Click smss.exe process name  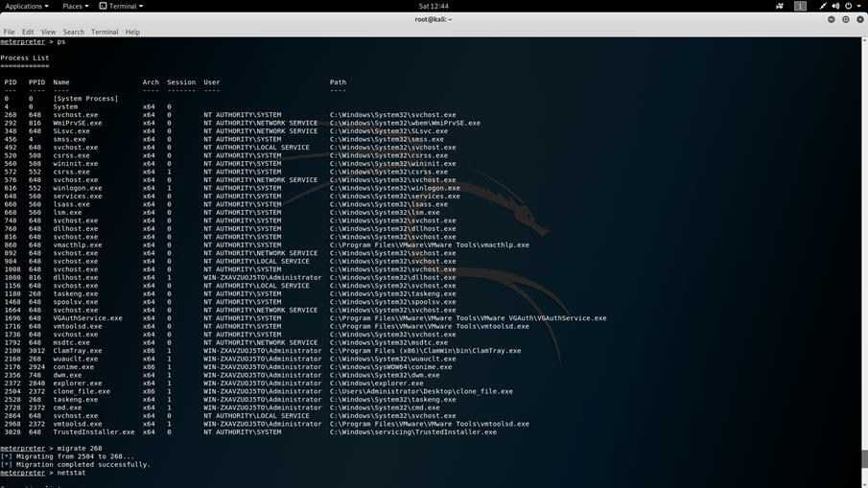pyautogui.click(x=69, y=139)
